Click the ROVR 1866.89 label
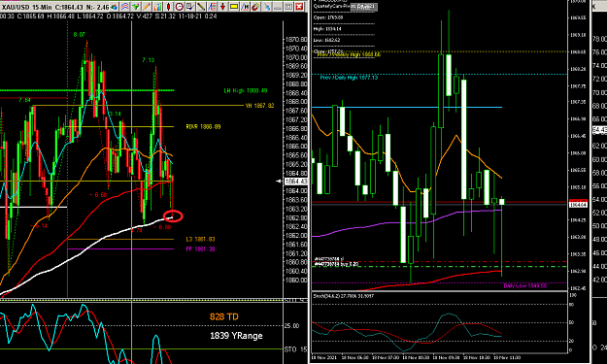This screenshot has width=607, height=364. (x=203, y=126)
